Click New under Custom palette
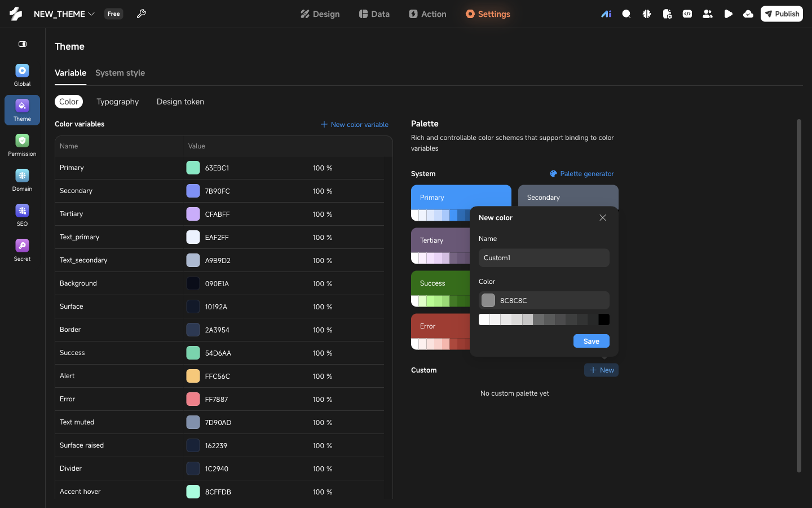The height and width of the screenshot is (508, 812). [x=601, y=370]
